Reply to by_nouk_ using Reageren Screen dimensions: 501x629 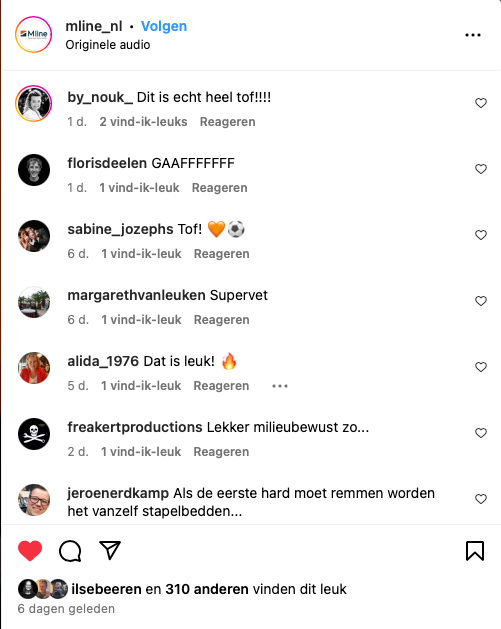point(227,122)
